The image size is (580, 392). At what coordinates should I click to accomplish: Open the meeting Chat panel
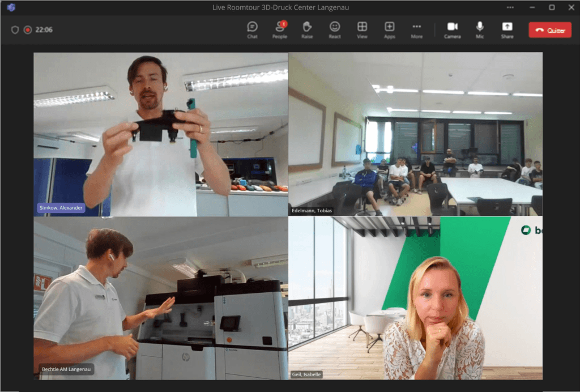coord(252,29)
